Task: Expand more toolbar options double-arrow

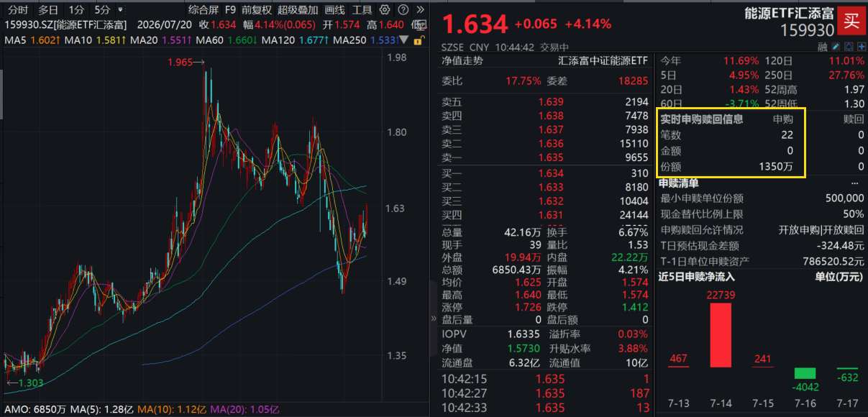Action: pos(419,10)
